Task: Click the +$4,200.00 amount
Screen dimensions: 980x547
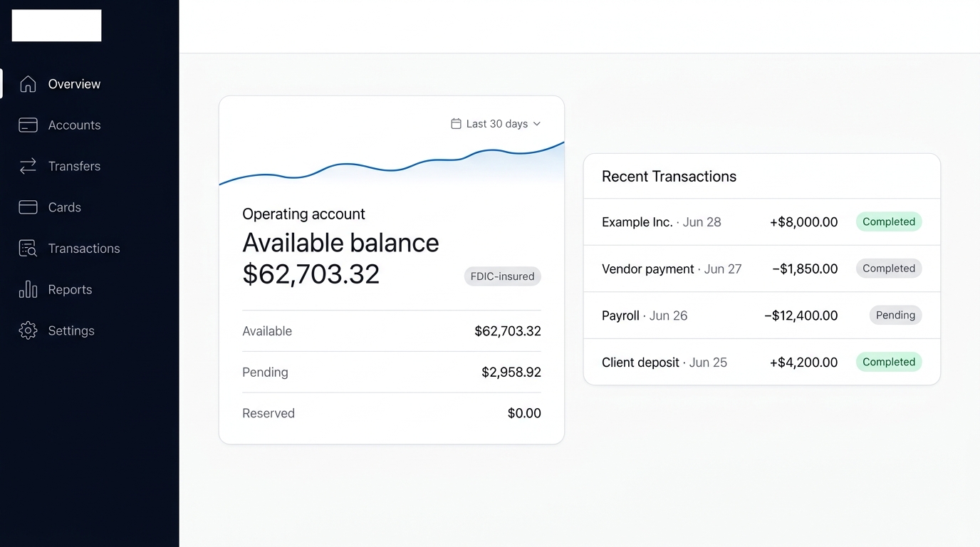Action: 803,363
